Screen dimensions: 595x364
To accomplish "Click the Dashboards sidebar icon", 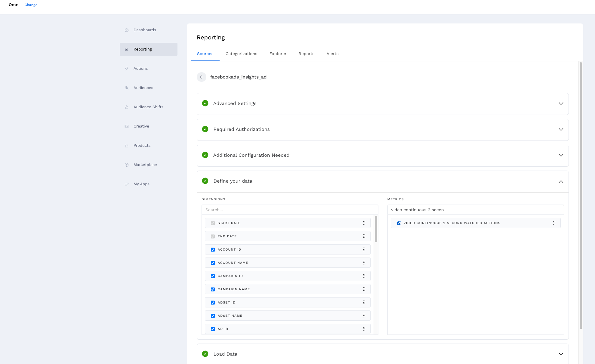I will point(127,30).
